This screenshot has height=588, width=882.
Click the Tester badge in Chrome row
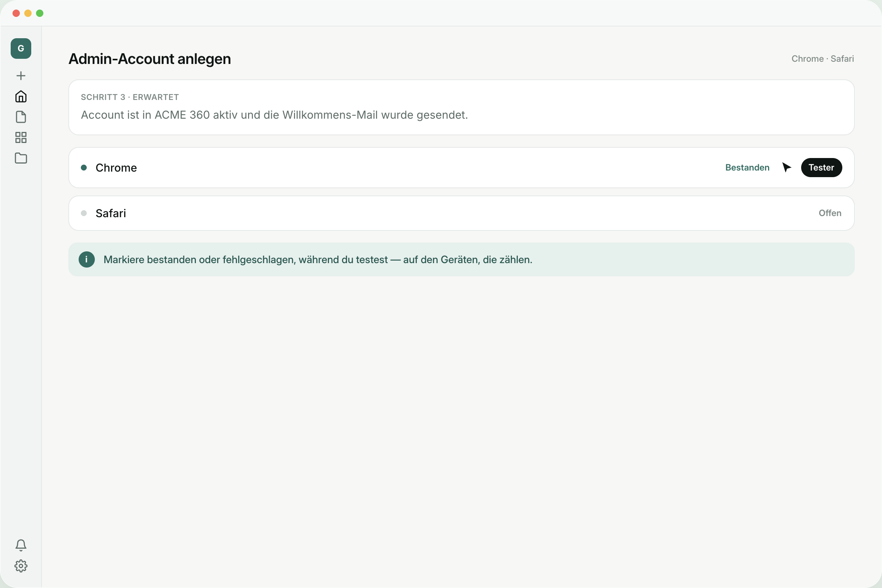click(x=821, y=168)
